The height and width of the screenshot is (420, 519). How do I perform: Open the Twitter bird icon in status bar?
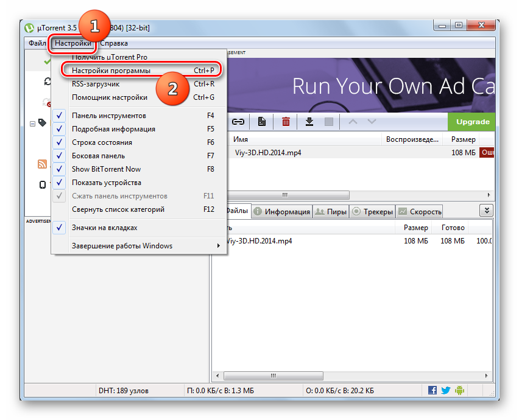[445, 390]
